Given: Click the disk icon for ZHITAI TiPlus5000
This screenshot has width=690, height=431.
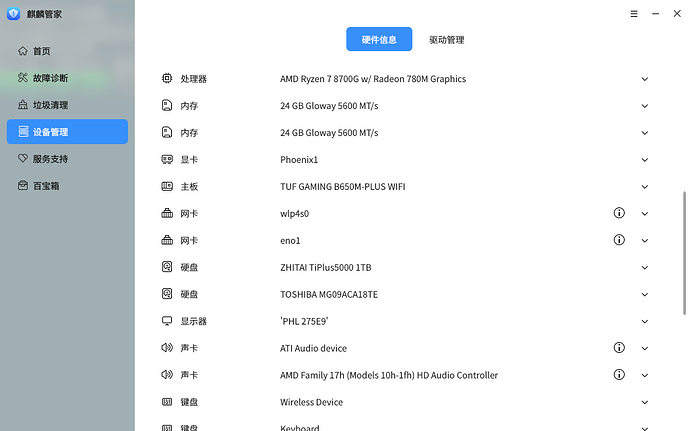Looking at the screenshot, I should coord(167,267).
